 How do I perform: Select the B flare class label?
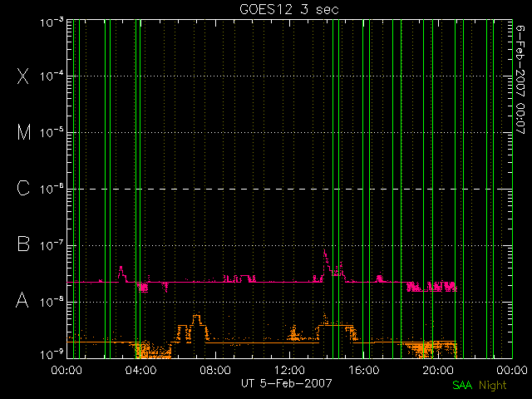point(23,244)
